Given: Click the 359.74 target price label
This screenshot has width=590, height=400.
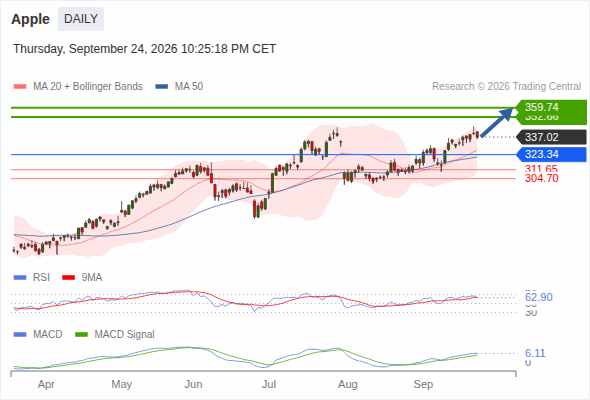Looking at the screenshot, I should [551, 107].
